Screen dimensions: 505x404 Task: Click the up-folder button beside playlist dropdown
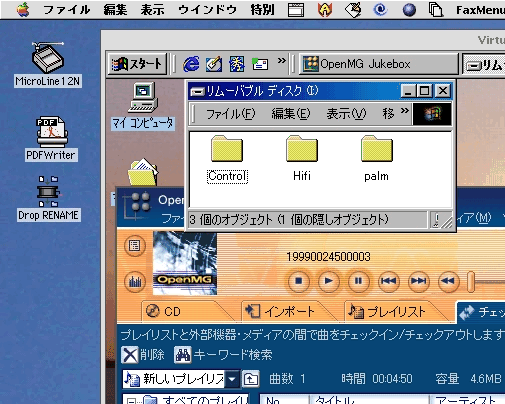(x=251, y=379)
